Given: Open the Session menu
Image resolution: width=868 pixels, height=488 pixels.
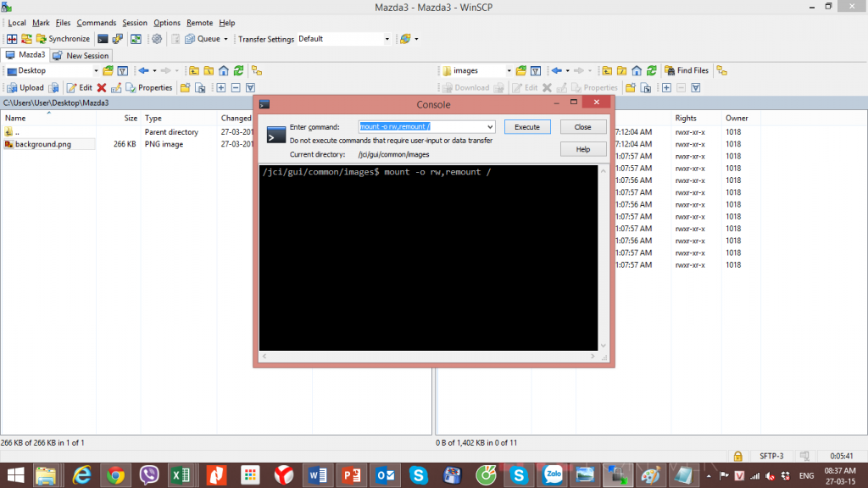Looking at the screenshot, I should tap(135, 23).
